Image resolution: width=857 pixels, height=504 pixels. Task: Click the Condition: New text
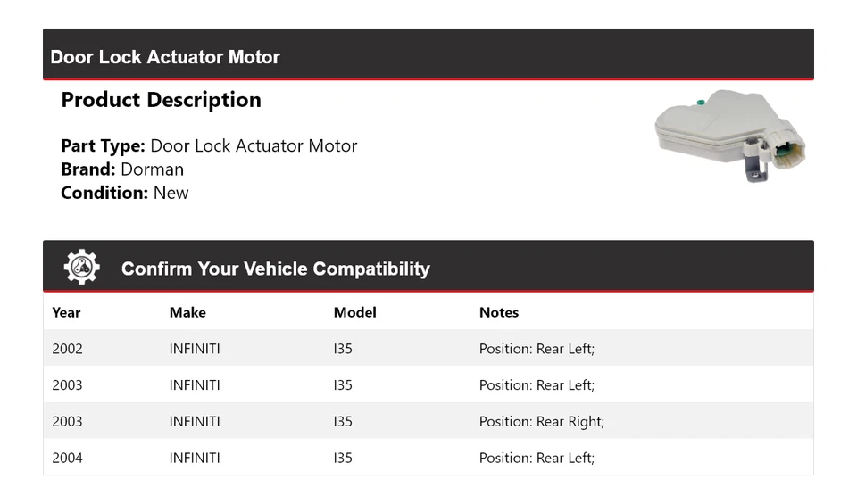(x=124, y=193)
